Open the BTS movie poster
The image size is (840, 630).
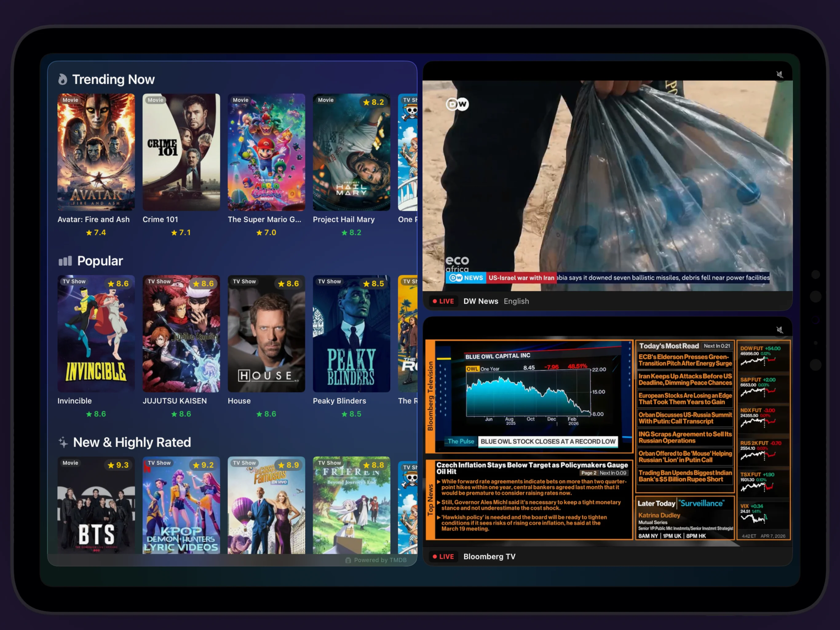click(x=96, y=505)
